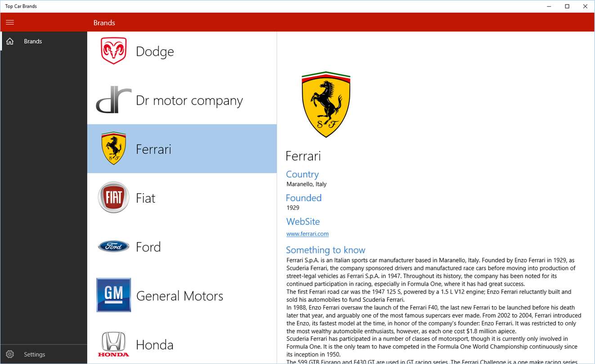Minimize the Top Car Brands window
This screenshot has width=595, height=364.
[550, 6]
